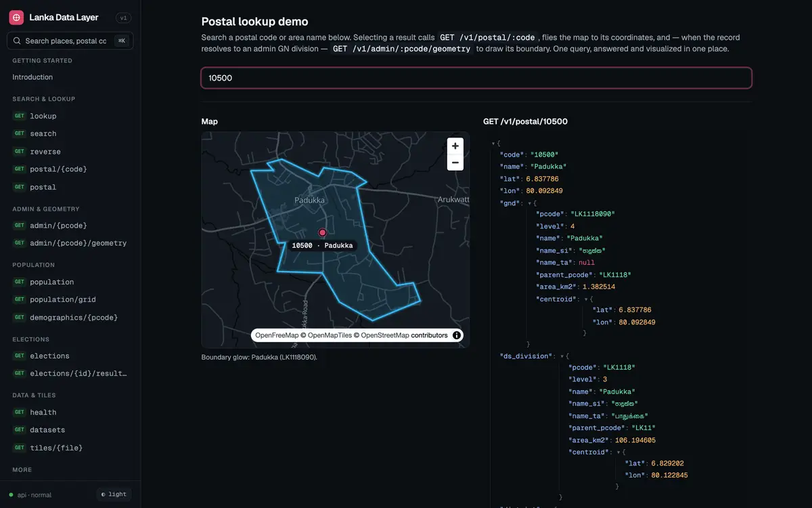Screen dimensions: 812x508
Task: Zoom out the map with minus button
Action: click(x=455, y=163)
